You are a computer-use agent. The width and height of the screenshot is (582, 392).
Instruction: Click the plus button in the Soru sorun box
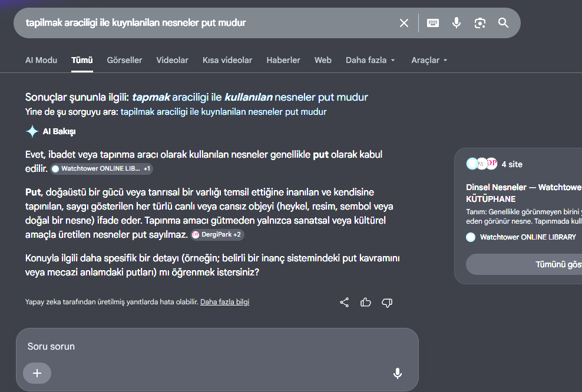[x=37, y=373]
